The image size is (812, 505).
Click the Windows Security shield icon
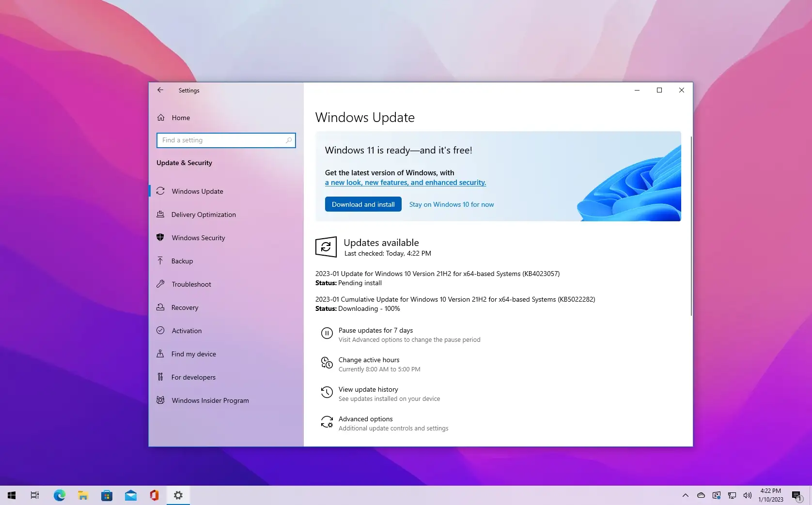click(160, 237)
